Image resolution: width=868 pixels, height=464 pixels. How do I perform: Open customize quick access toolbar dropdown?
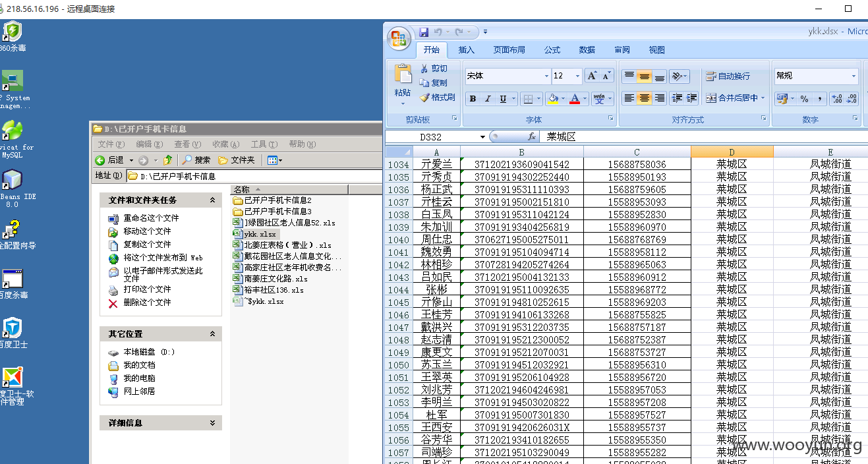pos(485,32)
